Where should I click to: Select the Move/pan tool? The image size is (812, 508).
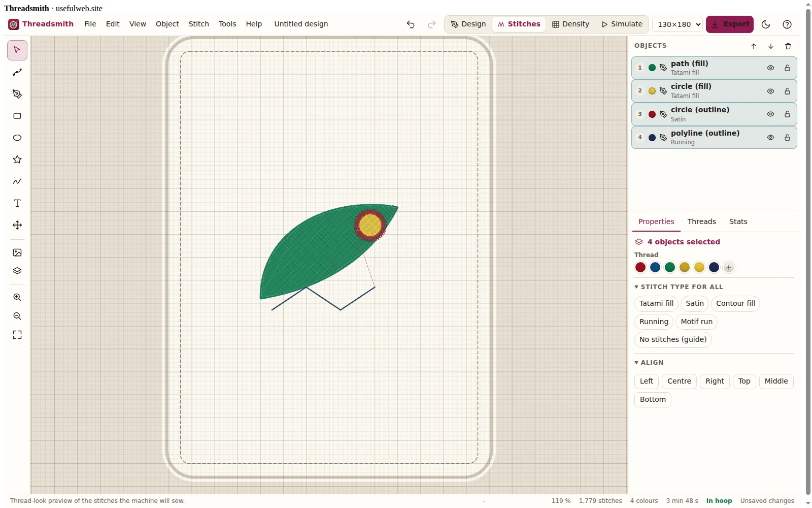click(17, 225)
